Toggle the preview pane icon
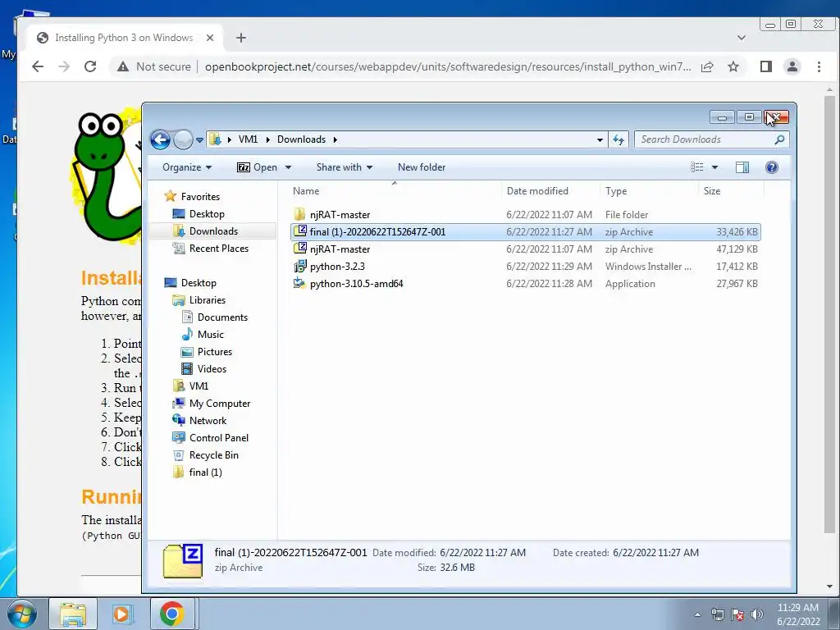This screenshot has width=840, height=630. point(742,167)
